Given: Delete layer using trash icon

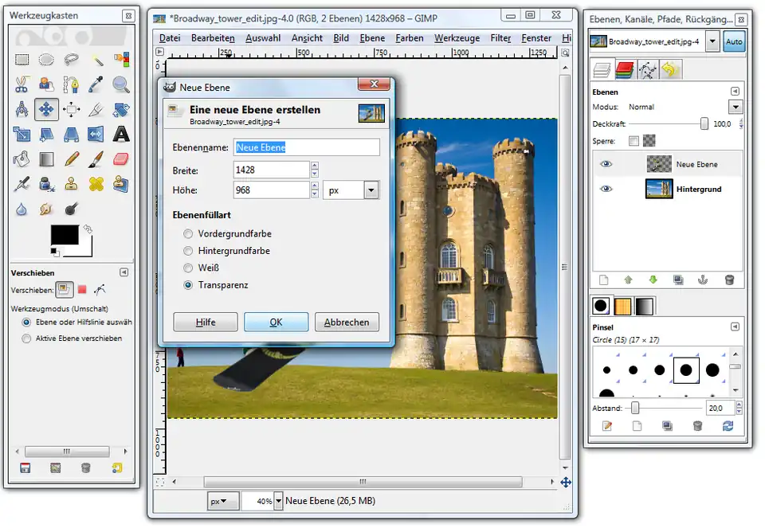Looking at the screenshot, I should pos(729,280).
